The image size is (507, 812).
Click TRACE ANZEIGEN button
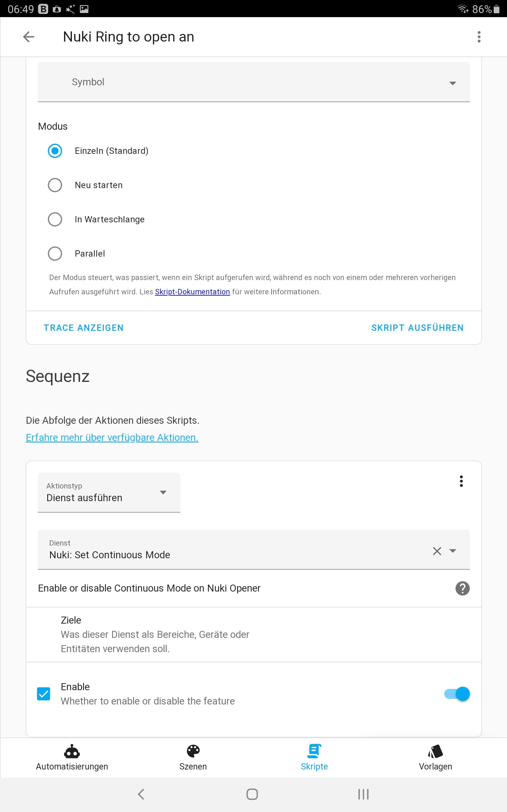(x=83, y=328)
